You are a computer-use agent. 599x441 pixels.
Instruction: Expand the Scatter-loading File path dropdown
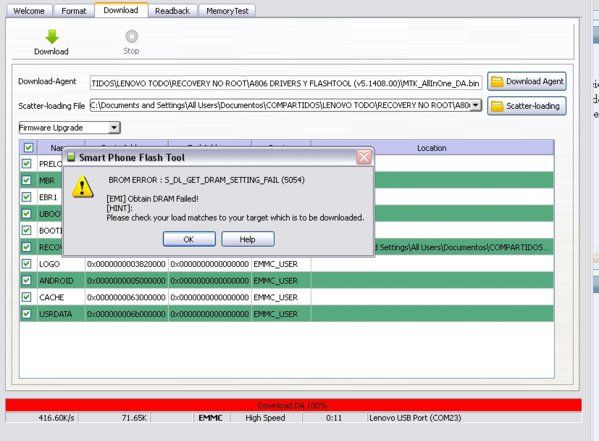coord(475,105)
